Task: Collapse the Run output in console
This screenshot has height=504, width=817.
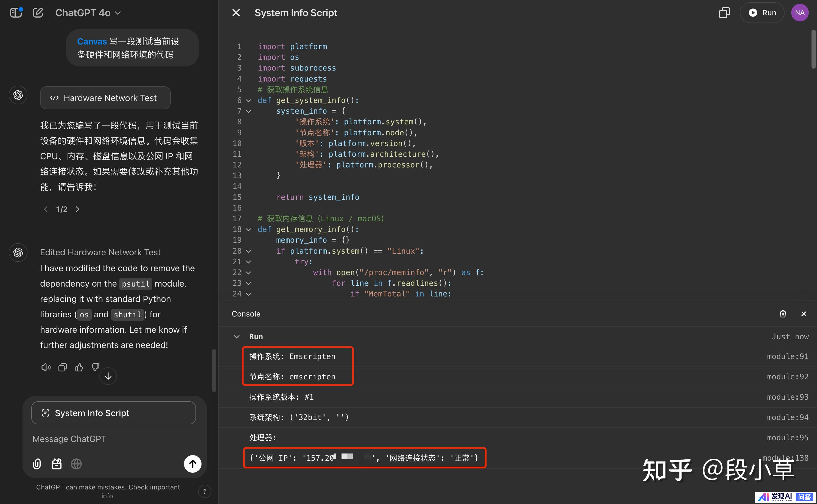Action: 236,337
